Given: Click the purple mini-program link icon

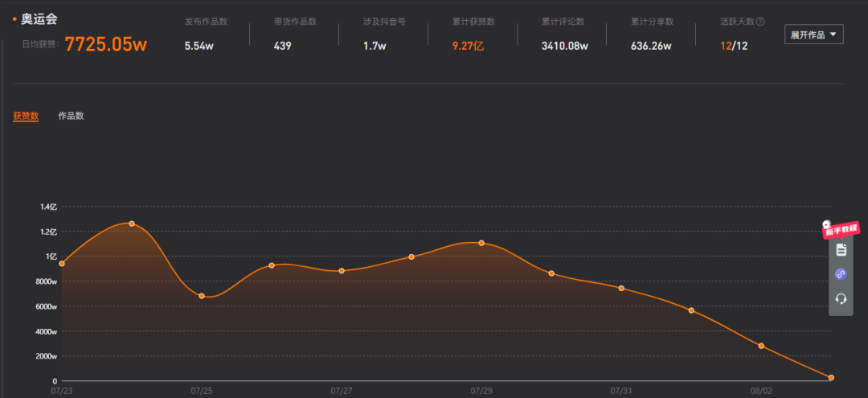Looking at the screenshot, I should [x=841, y=274].
